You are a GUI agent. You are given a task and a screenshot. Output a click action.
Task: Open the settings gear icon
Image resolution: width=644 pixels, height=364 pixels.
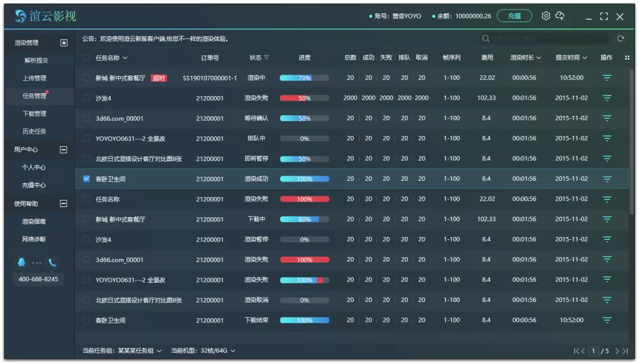click(x=546, y=16)
